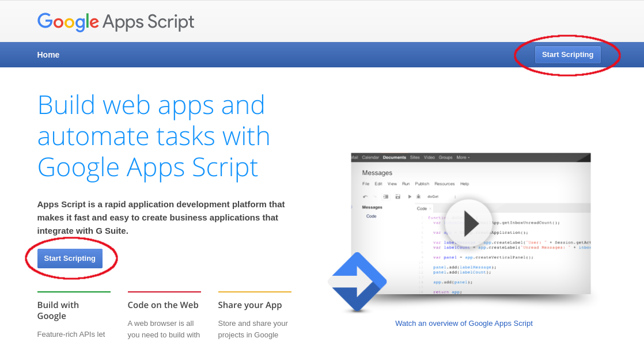Screen dimensions: 644x342
Task: Click the indent/format icon in the toolbar
Action: pyautogui.click(x=386, y=197)
